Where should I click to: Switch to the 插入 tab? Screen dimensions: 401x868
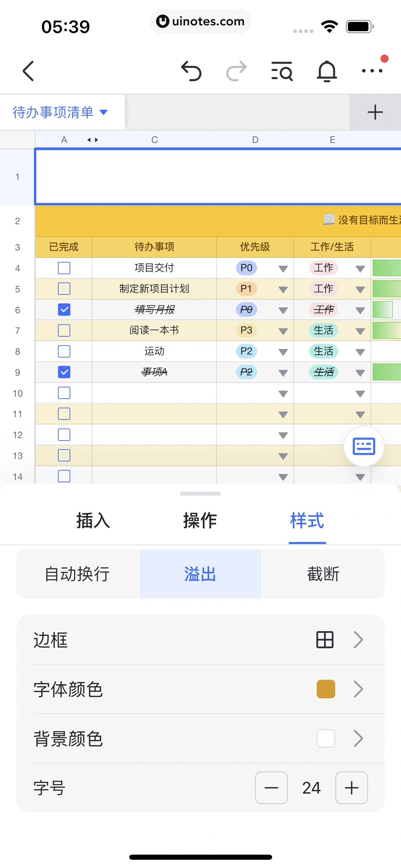[x=93, y=521]
